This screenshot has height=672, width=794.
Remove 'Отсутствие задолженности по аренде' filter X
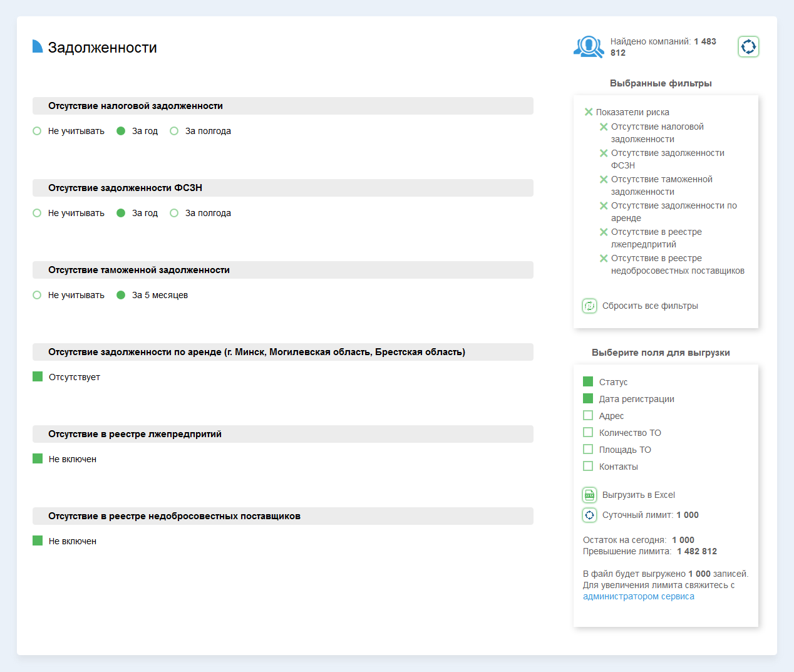(x=604, y=206)
